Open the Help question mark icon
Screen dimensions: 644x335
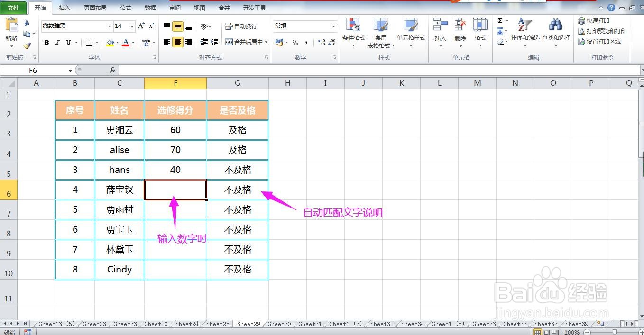coord(611,8)
